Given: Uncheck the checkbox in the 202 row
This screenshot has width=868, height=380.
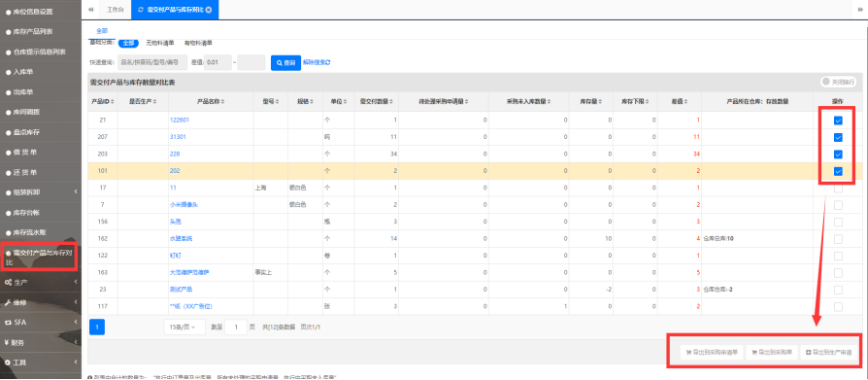Looking at the screenshot, I should coord(838,171).
